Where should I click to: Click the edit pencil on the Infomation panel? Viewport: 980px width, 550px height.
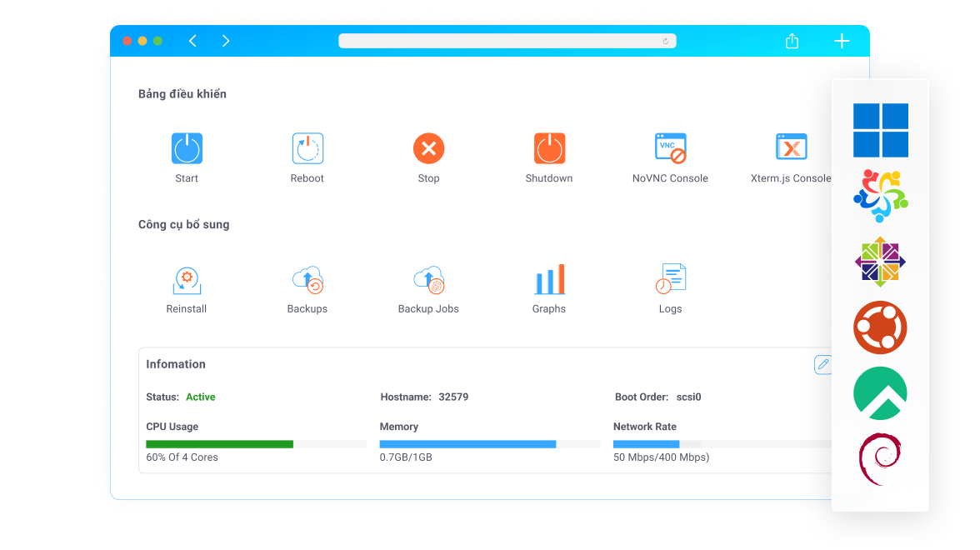pyautogui.click(x=823, y=364)
